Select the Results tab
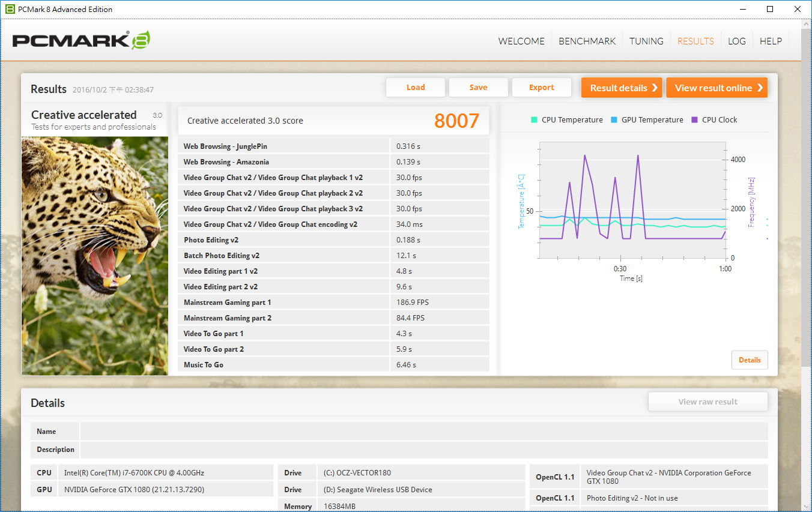 point(695,41)
